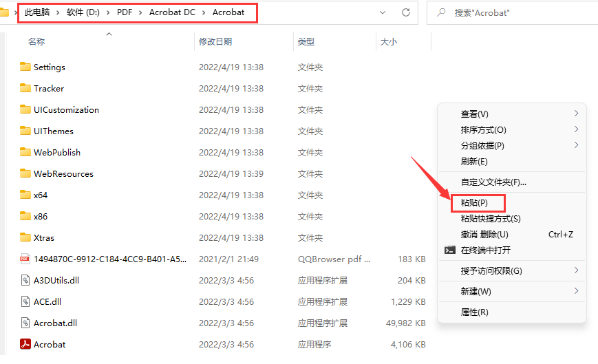
Task: Expand the 授予访问权限(G) submenu arrow
Action: [576, 270]
